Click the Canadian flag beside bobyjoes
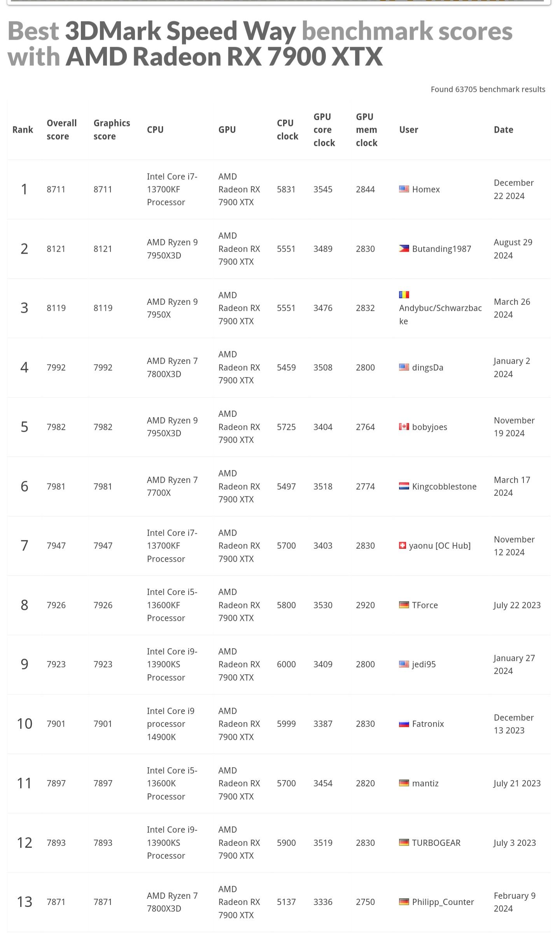This screenshot has height=933, width=560. (404, 427)
